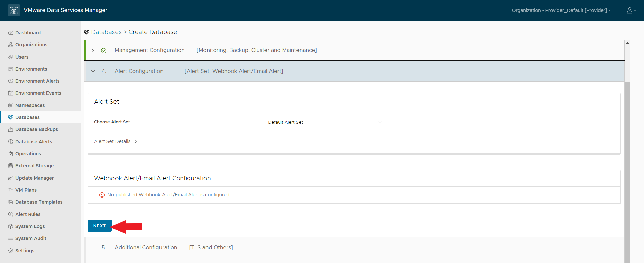
Task: Open Database Templates menu entry
Action: point(39,202)
